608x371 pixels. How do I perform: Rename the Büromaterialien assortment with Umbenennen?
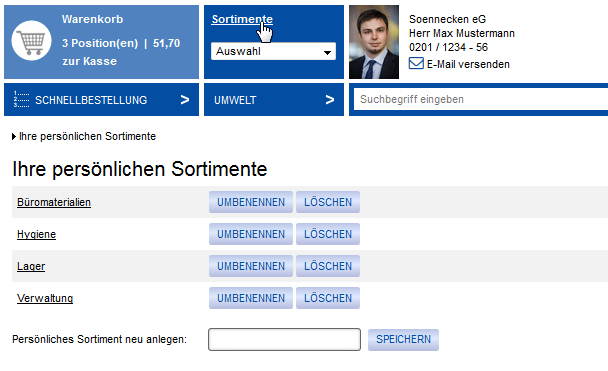(x=251, y=202)
